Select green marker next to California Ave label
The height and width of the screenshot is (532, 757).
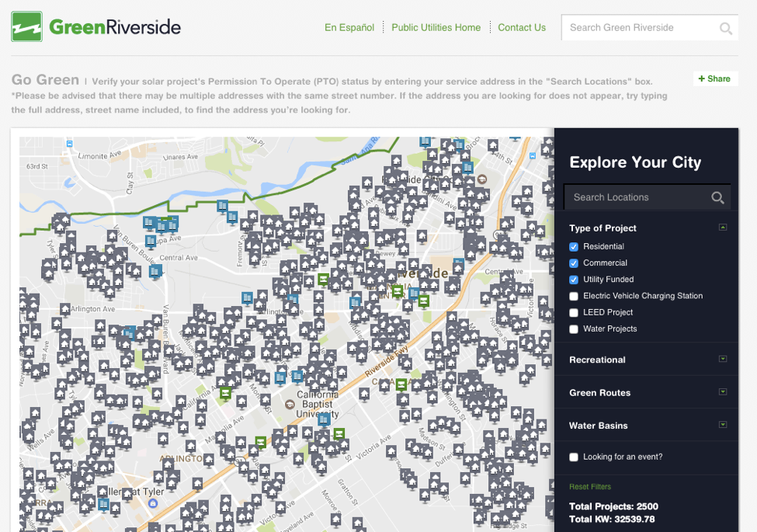click(225, 393)
